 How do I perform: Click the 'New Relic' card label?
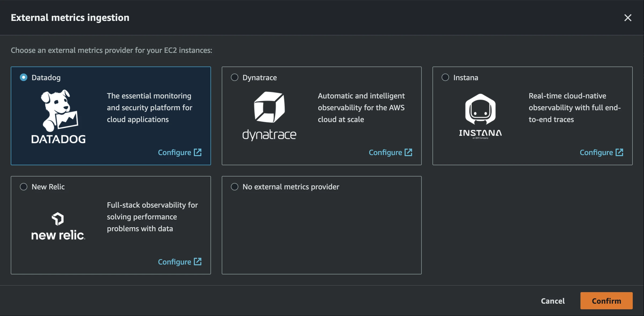pyautogui.click(x=48, y=187)
